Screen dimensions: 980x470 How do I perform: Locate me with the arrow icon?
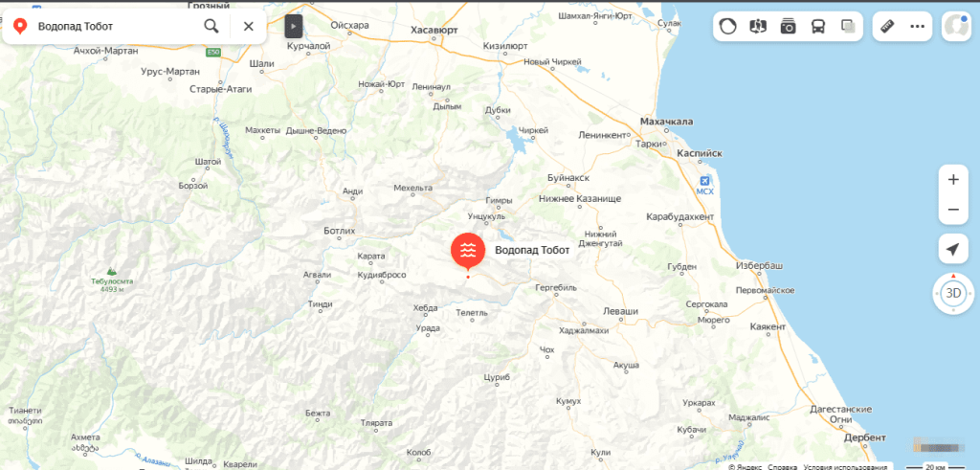pyautogui.click(x=953, y=250)
